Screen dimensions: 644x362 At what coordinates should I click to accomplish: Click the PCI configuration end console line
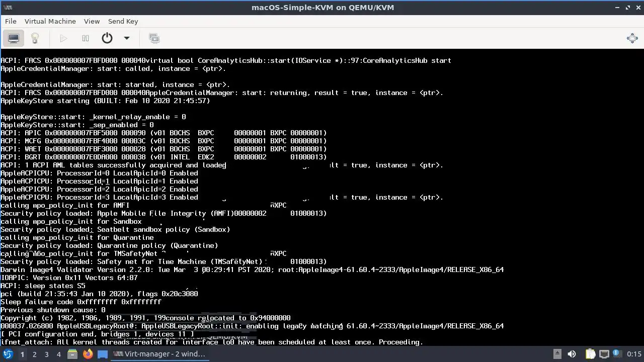coord(97,334)
